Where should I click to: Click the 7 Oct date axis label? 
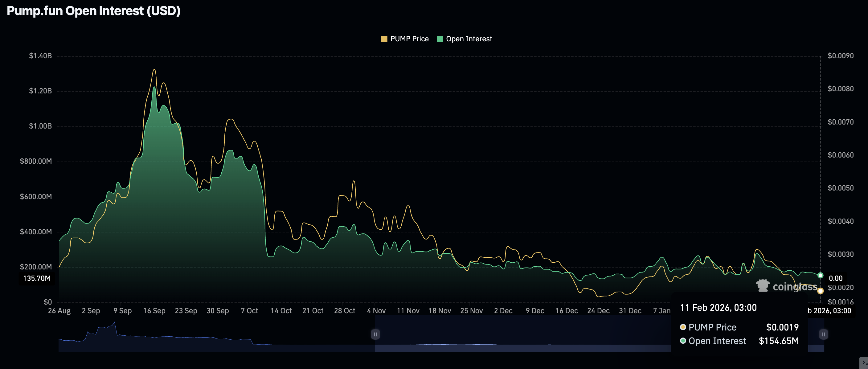(249, 311)
